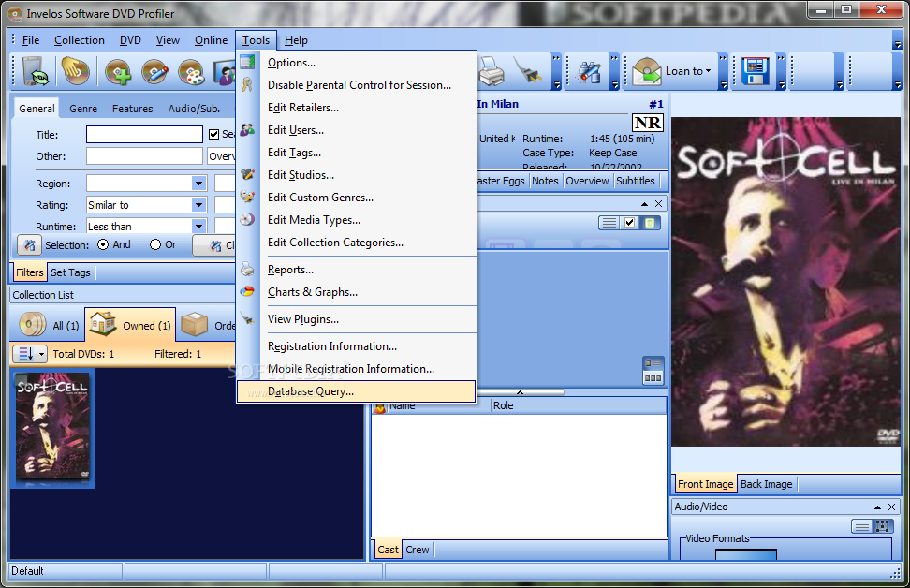Select the Soft Cell DVD thumbnail
Viewport: 910px width, 588px height.
point(52,429)
